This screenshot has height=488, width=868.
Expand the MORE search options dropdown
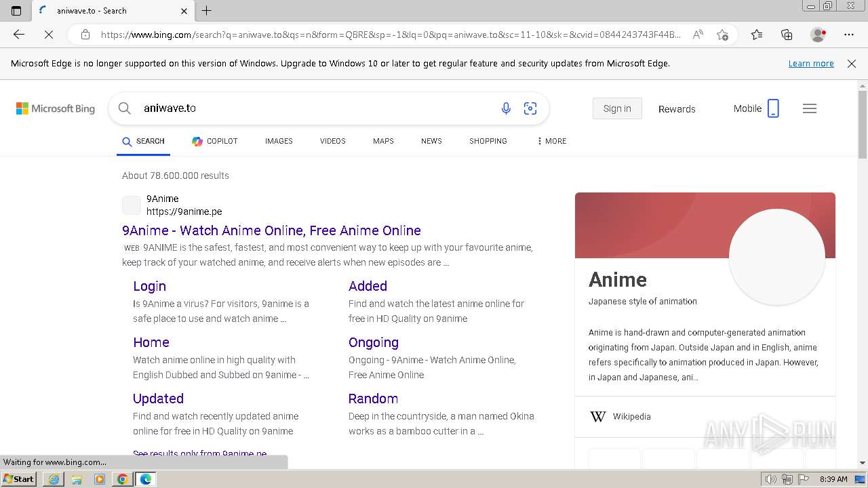click(x=551, y=141)
